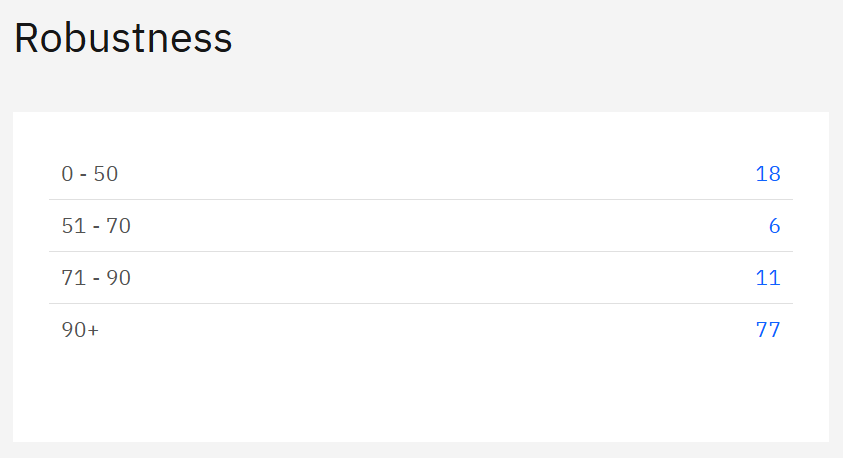Click the Robustness page heading
The image size is (843, 458).
[x=122, y=39]
